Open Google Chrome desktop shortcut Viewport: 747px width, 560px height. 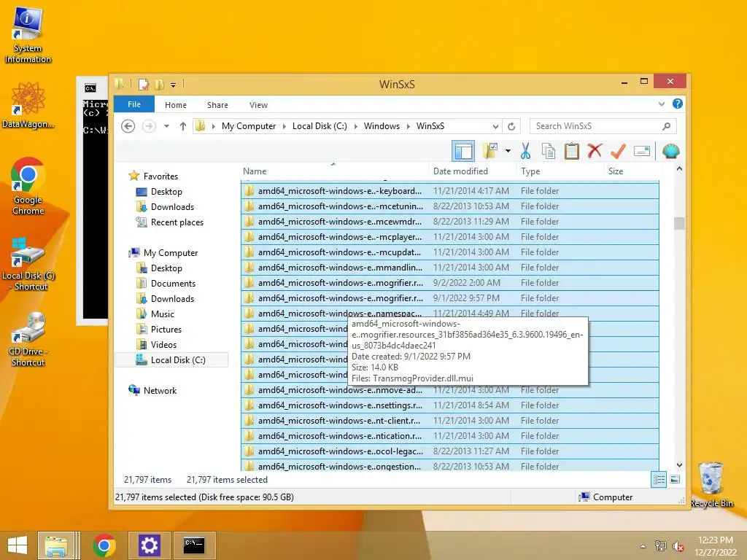(28, 186)
